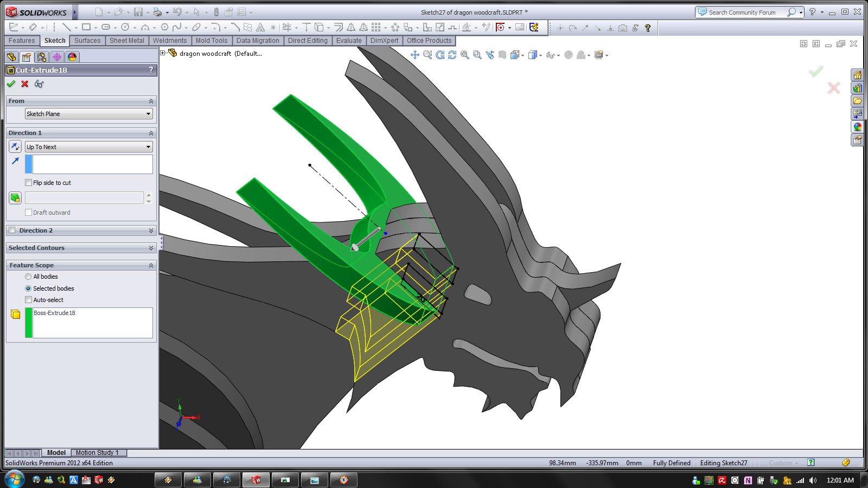The width and height of the screenshot is (868, 488).
Task: Open the Up To Next end condition dropdown
Action: click(89, 147)
